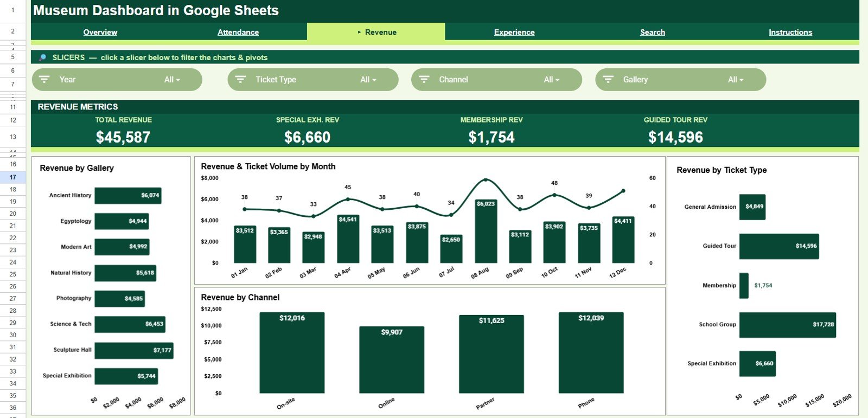Click the Year slicer filter icon
868x418 pixels.
tap(44, 79)
